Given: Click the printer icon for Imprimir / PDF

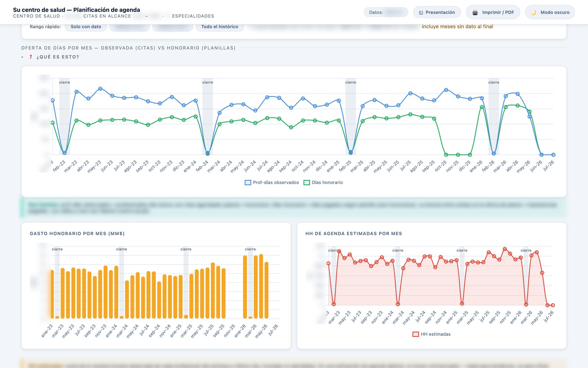Looking at the screenshot, I should 475,13.
